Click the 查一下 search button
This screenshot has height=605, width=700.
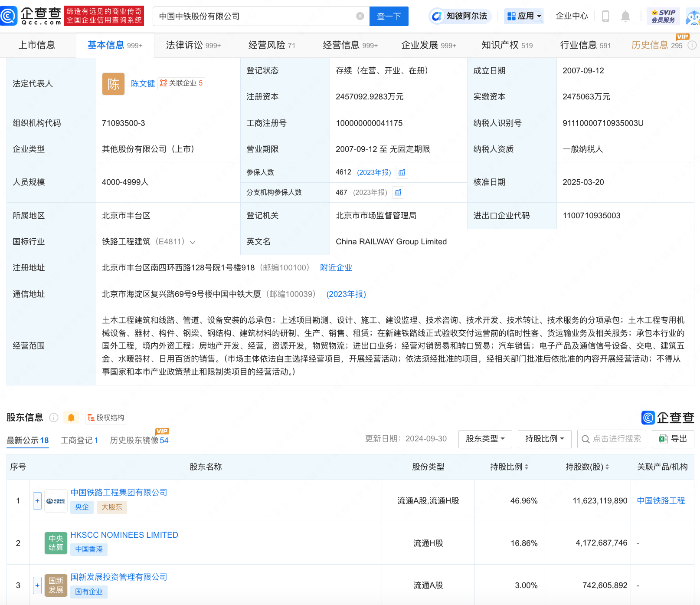(x=389, y=16)
